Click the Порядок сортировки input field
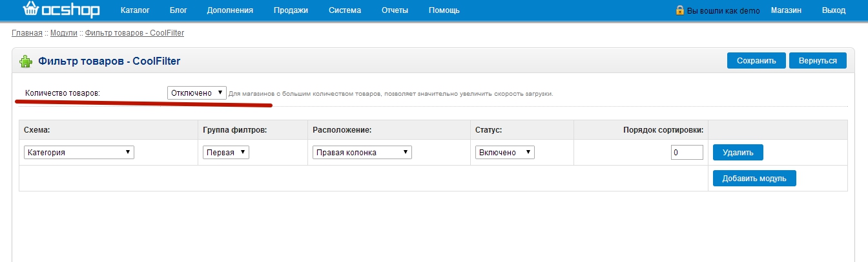868x262 pixels. (x=687, y=153)
